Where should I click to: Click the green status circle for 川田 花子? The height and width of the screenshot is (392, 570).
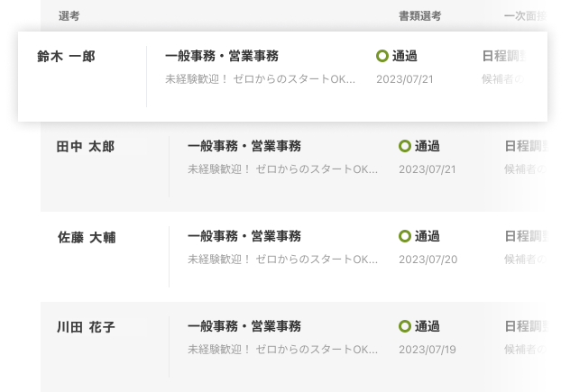pyautogui.click(x=404, y=326)
